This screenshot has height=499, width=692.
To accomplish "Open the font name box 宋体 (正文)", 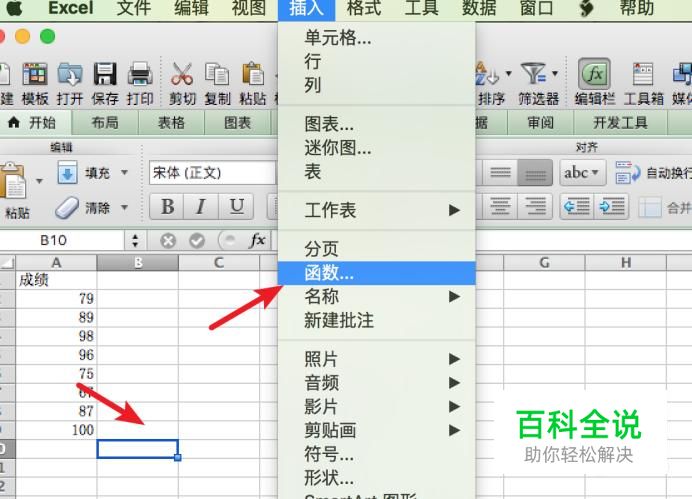I will [213, 173].
